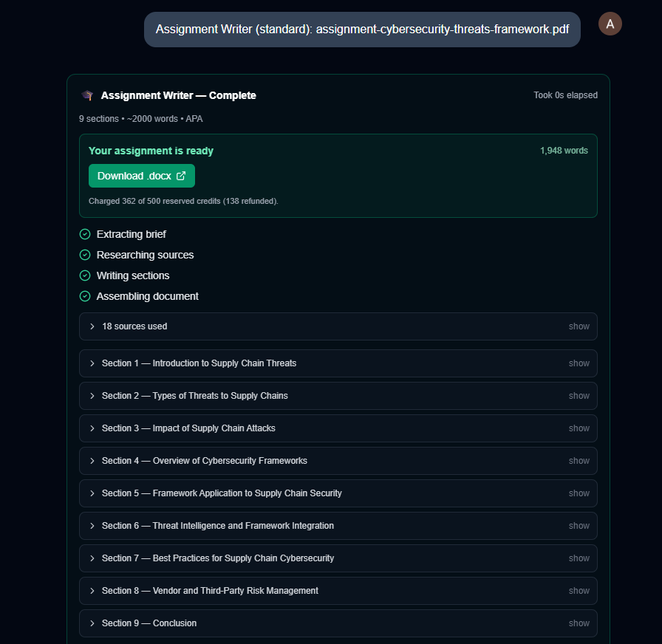Click show for Section 2
Viewport: 662px width, 644px height.
pos(579,396)
